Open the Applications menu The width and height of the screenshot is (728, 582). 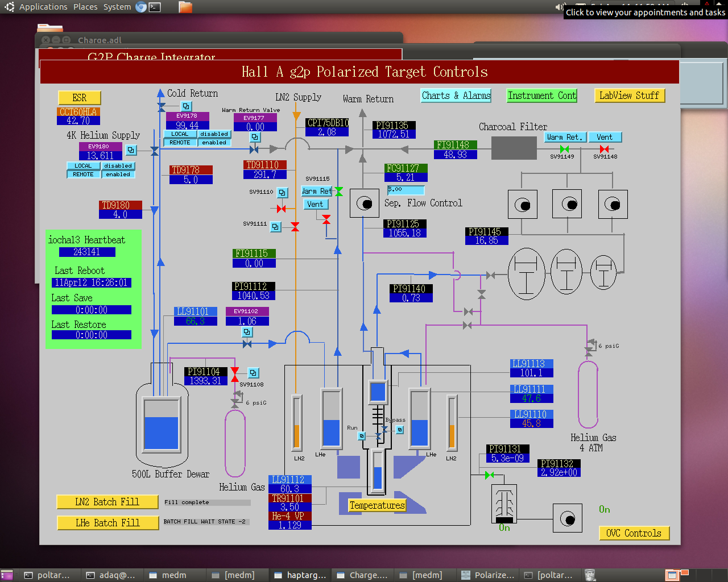coord(43,7)
